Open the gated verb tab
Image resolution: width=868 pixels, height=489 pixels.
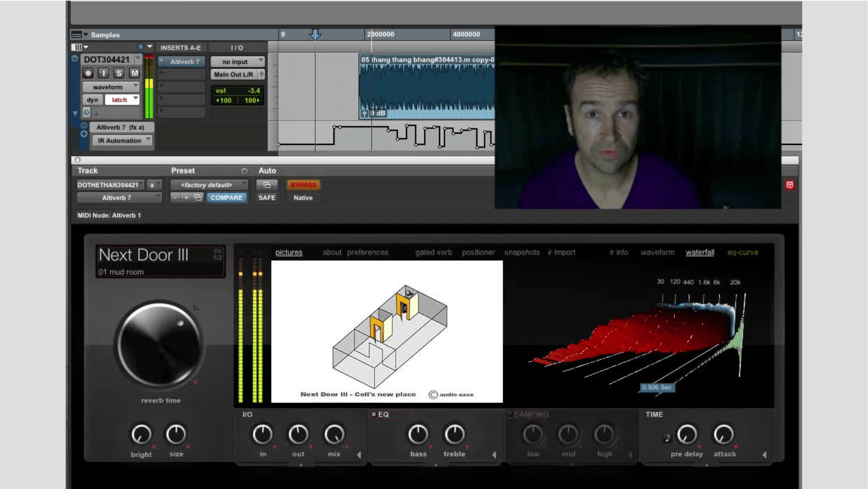tap(433, 252)
